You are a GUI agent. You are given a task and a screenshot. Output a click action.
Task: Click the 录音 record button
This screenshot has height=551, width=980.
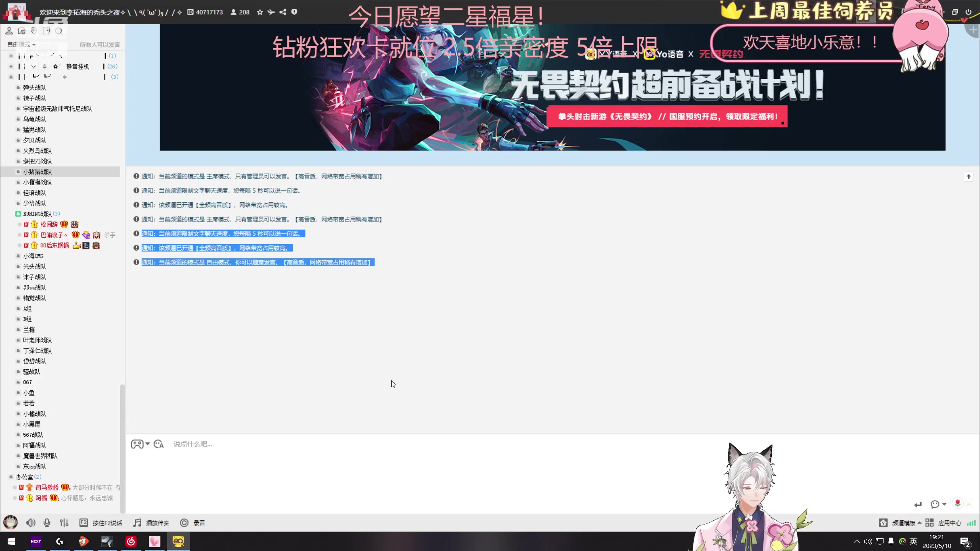pyautogui.click(x=193, y=523)
